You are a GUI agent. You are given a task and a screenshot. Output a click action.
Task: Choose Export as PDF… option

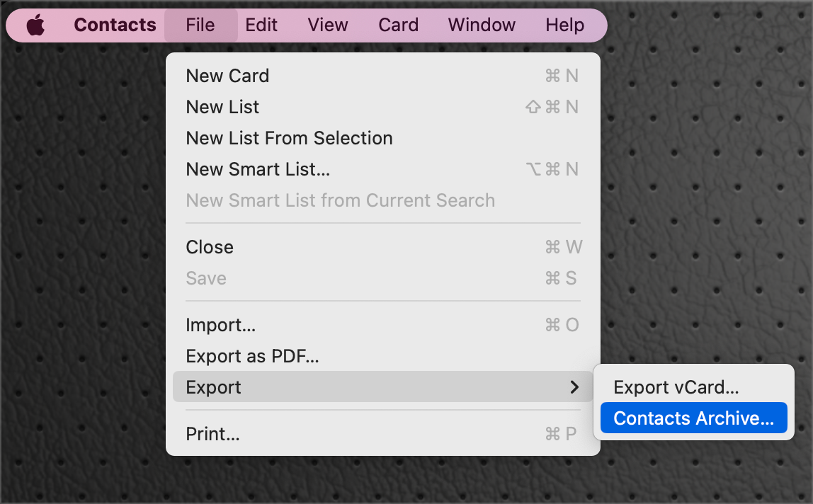click(x=252, y=356)
